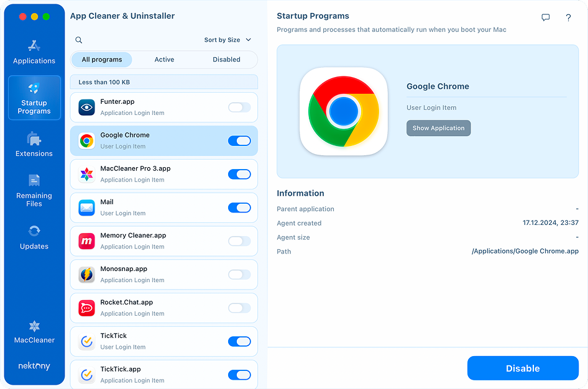Click the help question mark icon

tap(568, 18)
